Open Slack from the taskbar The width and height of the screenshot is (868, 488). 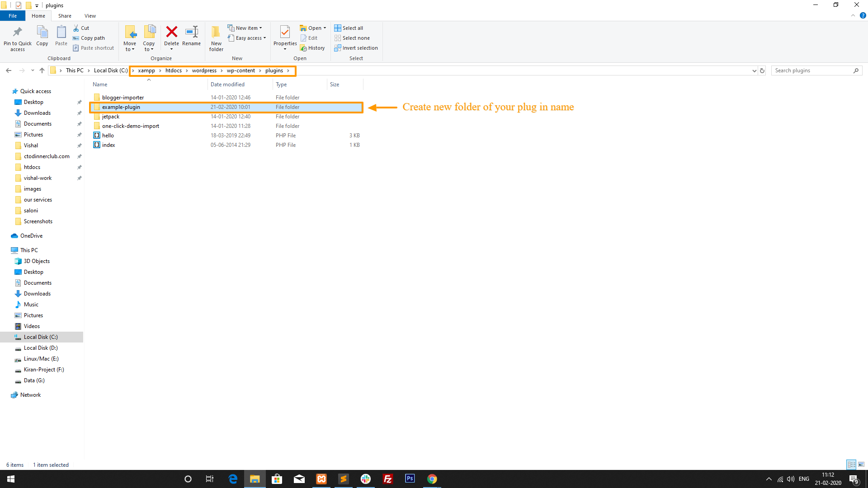click(x=366, y=479)
